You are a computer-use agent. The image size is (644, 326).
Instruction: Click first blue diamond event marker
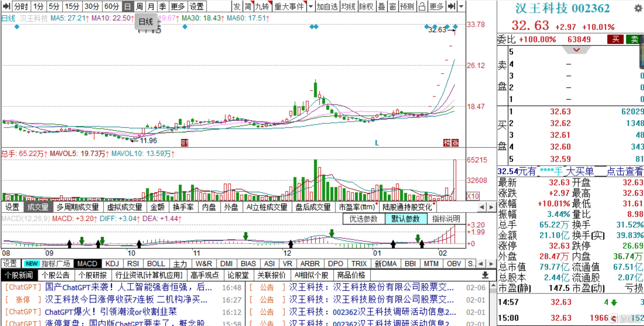(x=16, y=27)
